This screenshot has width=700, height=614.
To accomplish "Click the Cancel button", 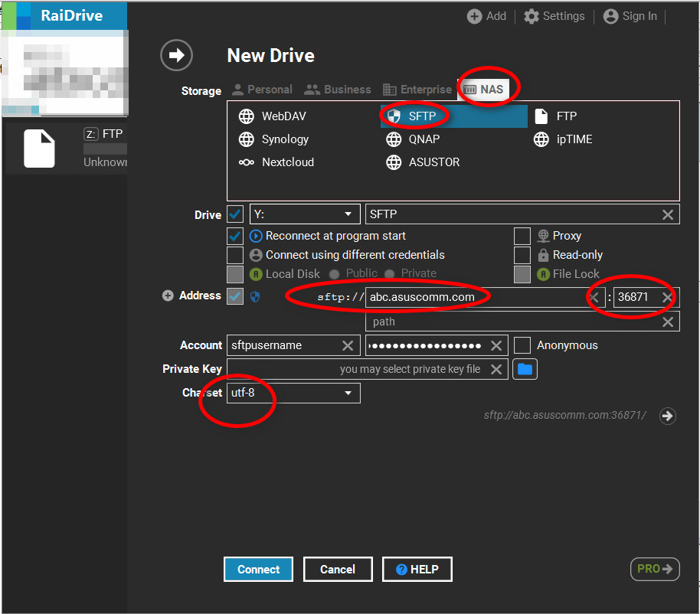I will 338,570.
